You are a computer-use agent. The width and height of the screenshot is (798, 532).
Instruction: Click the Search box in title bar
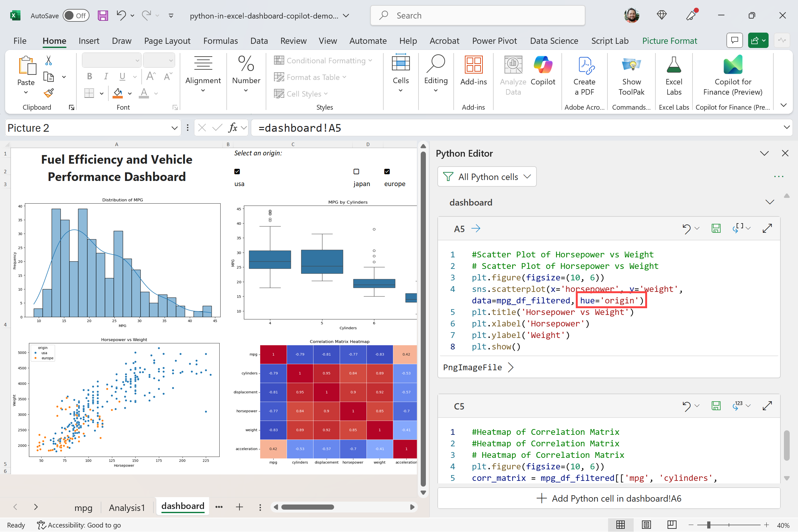pyautogui.click(x=477, y=16)
